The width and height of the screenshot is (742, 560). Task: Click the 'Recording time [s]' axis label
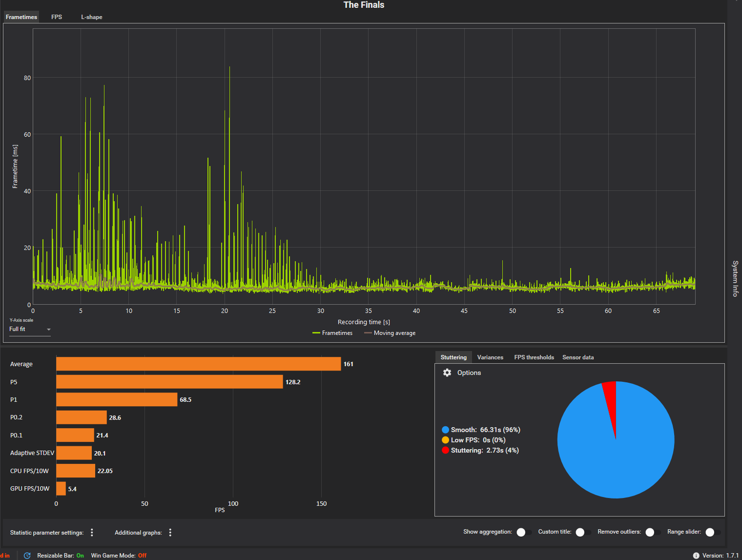[x=364, y=322]
